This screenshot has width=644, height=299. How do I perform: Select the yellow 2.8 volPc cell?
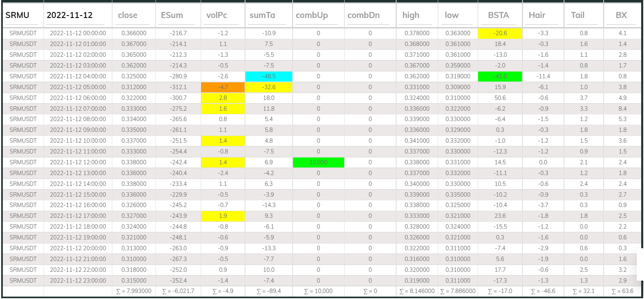tap(223, 98)
